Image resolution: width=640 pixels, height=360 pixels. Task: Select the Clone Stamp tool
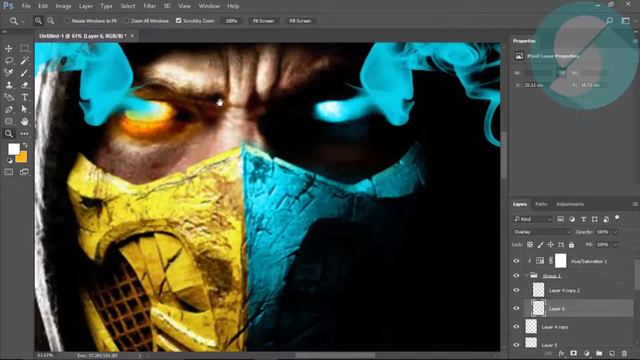pyautogui.click(x=9, y=85)
